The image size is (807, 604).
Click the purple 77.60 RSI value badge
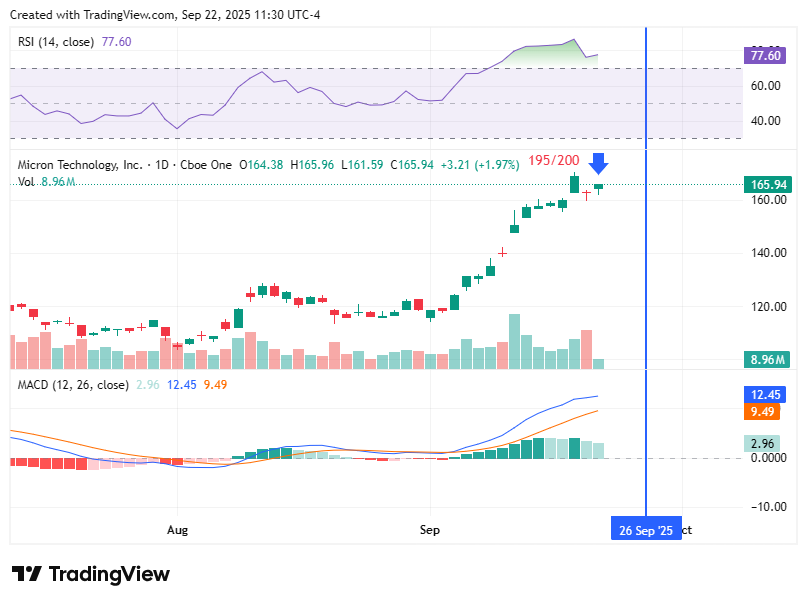click(x=764, y=56)
